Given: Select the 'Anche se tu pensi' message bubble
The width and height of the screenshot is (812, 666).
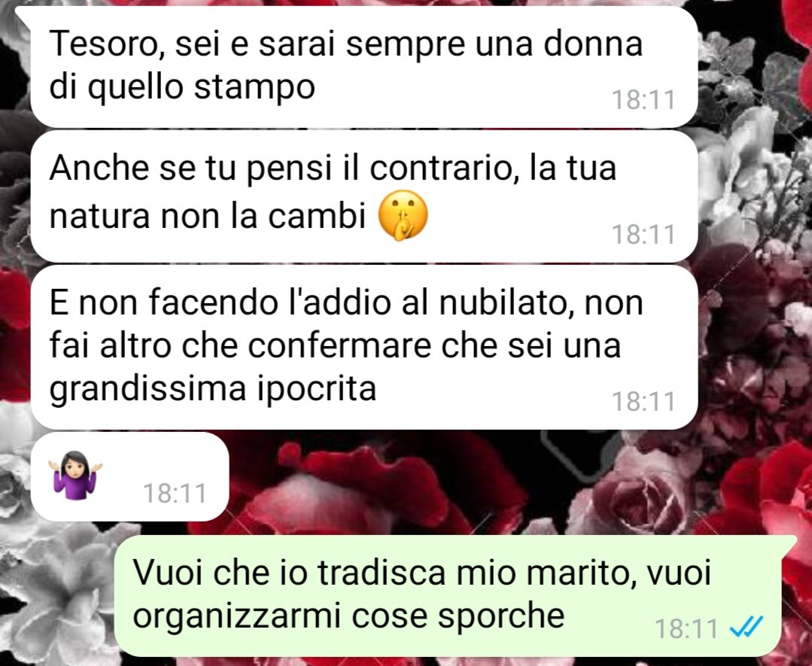Looking at the screenshot, I should pos(364,196).
